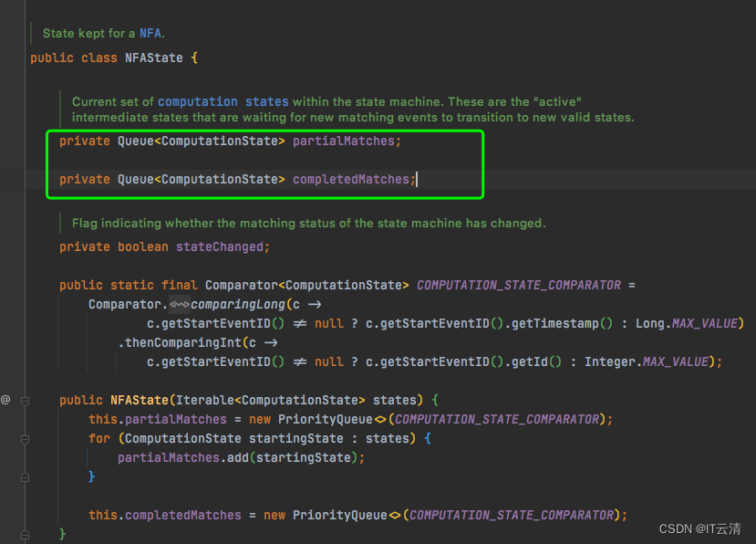Expand folded generics placeholder before comparingLong
Viewport: 756px width, 544px height.
180,305
